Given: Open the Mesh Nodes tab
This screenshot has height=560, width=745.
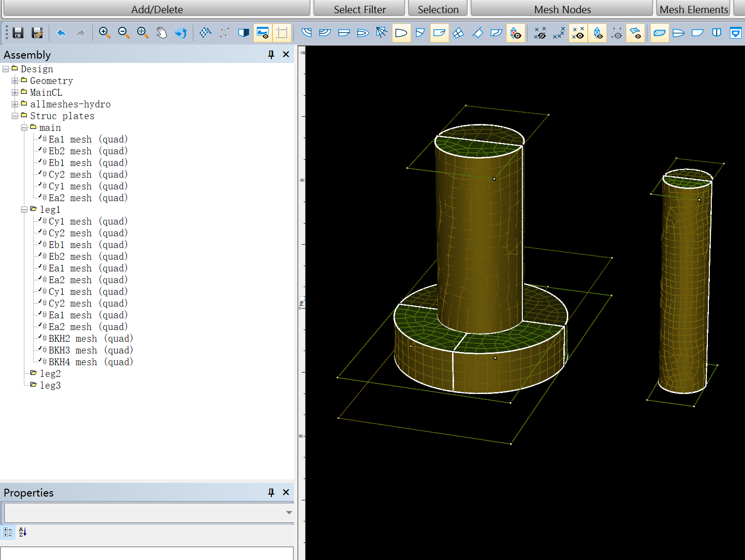Looking at the screenshot, I should tap(562, 9).
